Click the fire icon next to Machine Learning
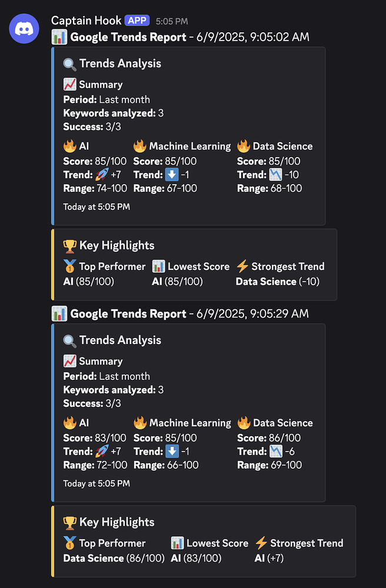 [139, 146]
